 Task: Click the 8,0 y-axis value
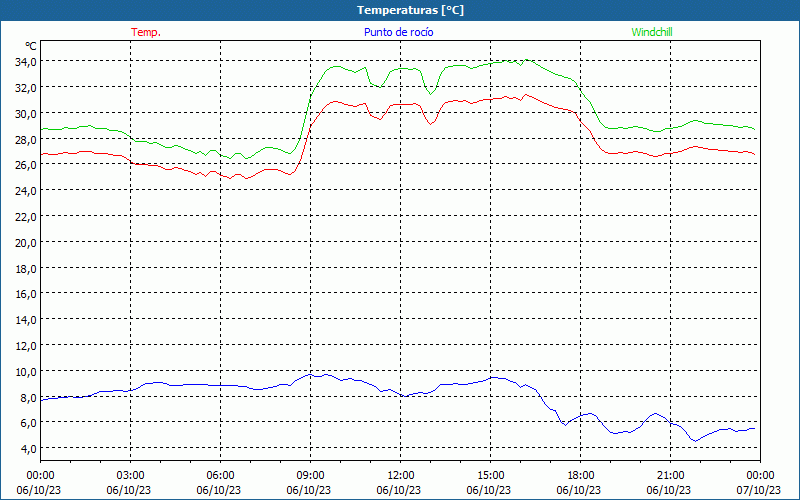pyautogui.click(x=28, y=397)
